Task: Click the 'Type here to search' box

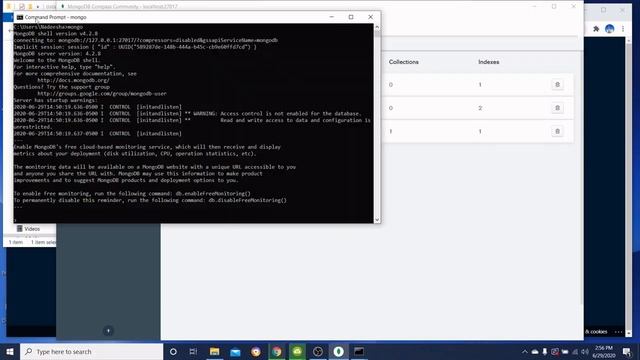Action: pos(91,351)
